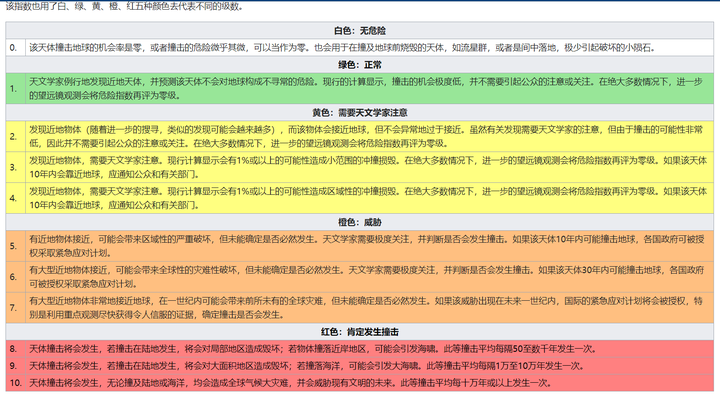This screenshot has width=720, height=397.
Task: Select the '橙色：威胁' section header
Action: pyautogui.click(x=360, y=222)
